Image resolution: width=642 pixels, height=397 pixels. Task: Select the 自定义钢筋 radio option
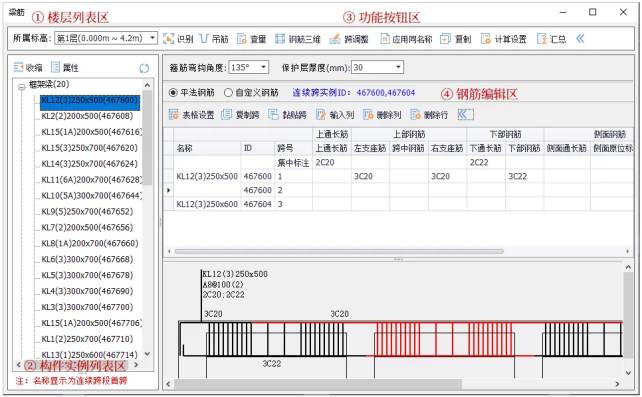click(228, 93)
